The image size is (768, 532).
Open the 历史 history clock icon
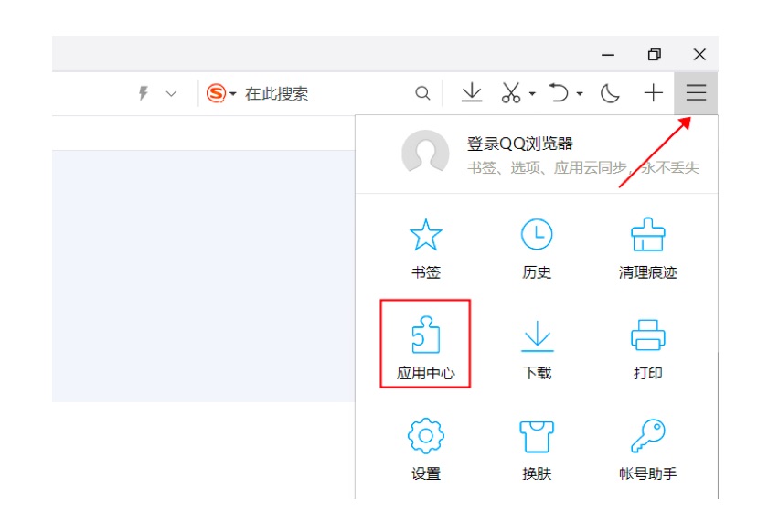pyautogui.click(x=537, y=234)
